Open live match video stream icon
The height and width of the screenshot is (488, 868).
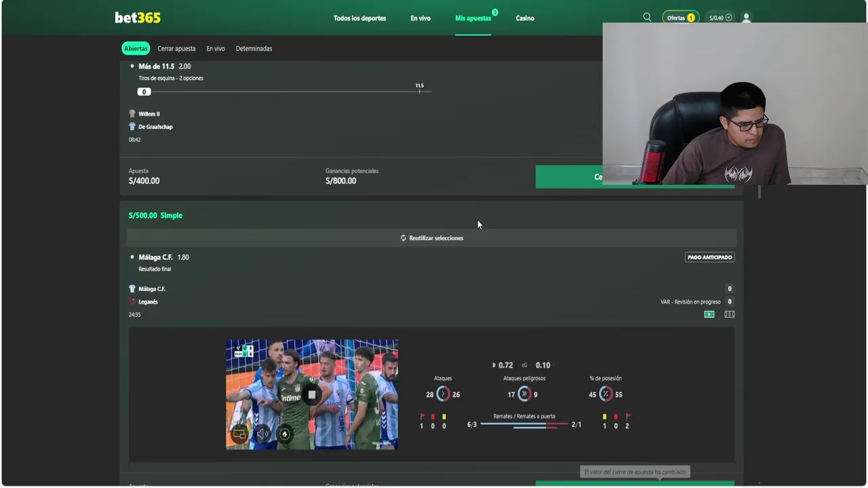(x=709, y=314)
